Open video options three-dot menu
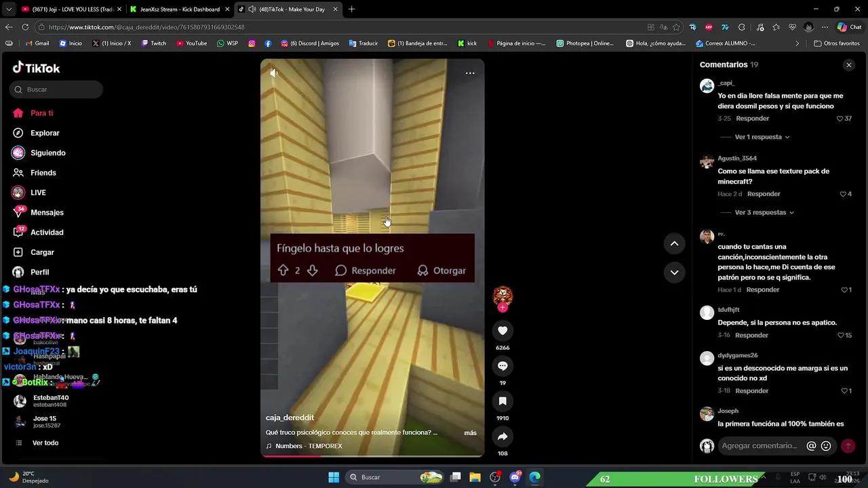 [x=470, y=73]
